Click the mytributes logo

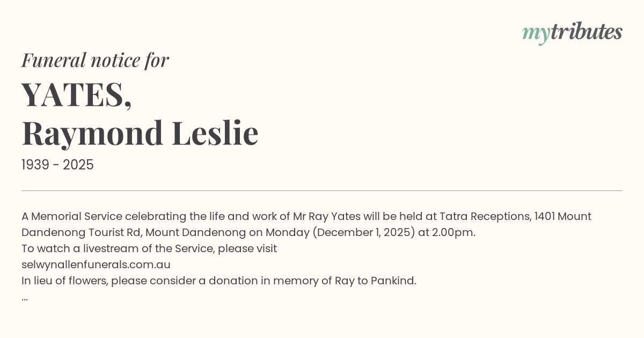click(x=572, y=32)
